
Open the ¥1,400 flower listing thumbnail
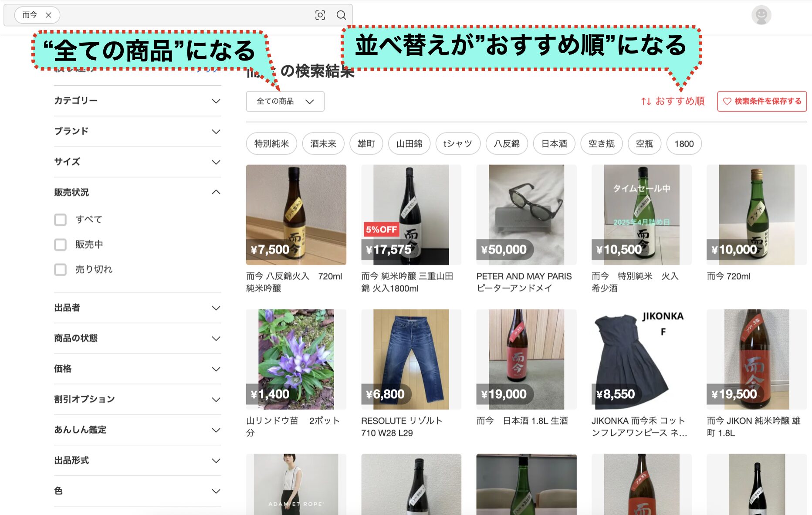click(296, 359)
